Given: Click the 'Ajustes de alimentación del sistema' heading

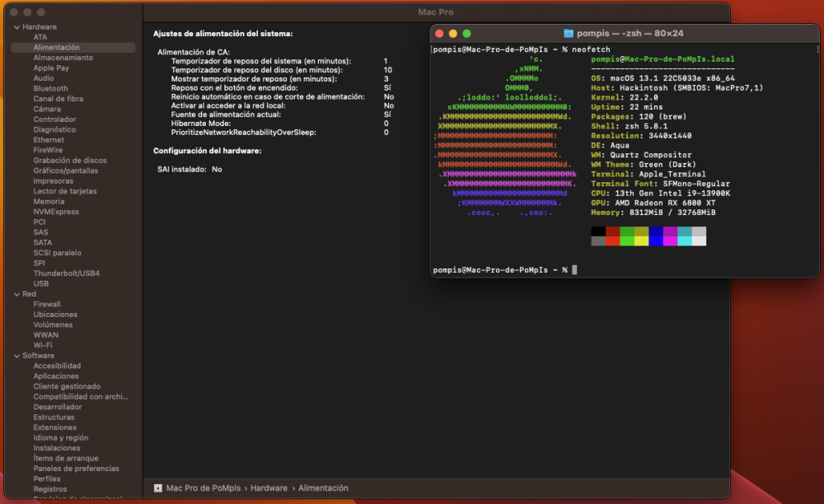Looking at the screenshot, I should click(x=222, y=34).
